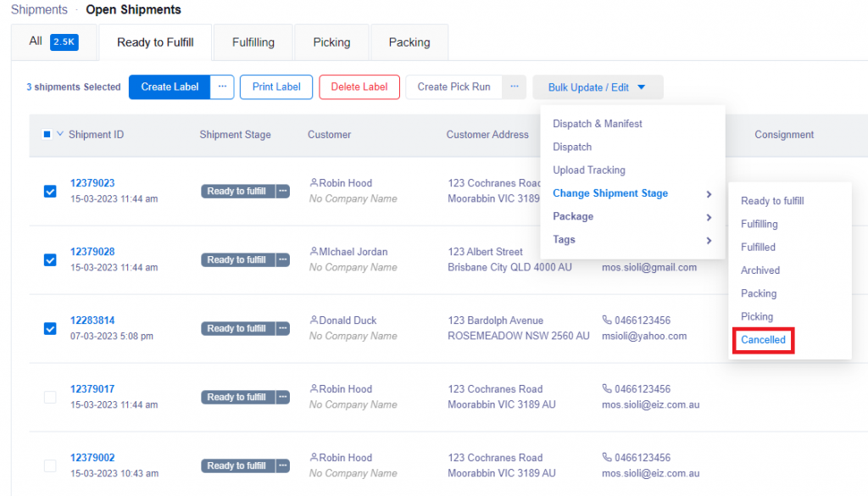The height and width of the screenshot is (496, 868).
Task: Check shipment 12379002 checkbox
Action: 50,466
